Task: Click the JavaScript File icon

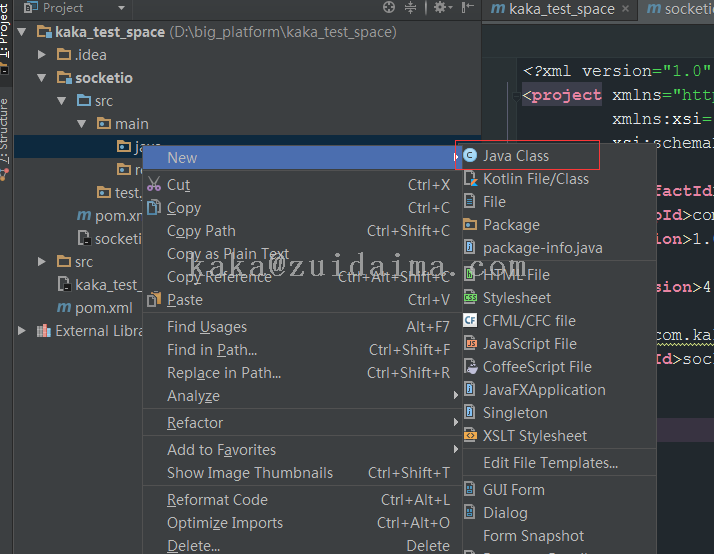Action: [470, 343]
